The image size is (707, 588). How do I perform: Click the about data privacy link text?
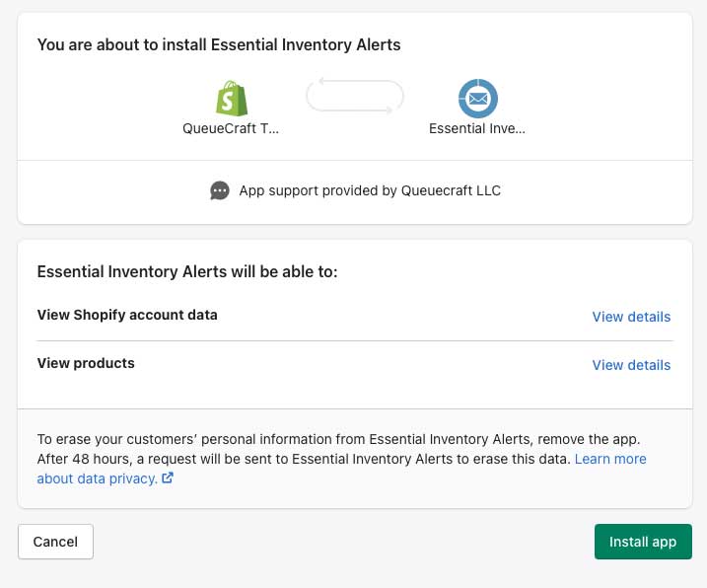point(97,478)
